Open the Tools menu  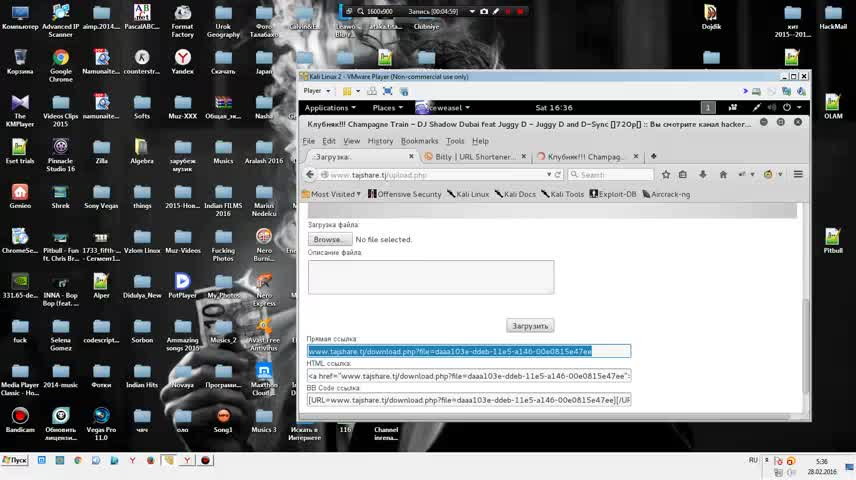455,141
